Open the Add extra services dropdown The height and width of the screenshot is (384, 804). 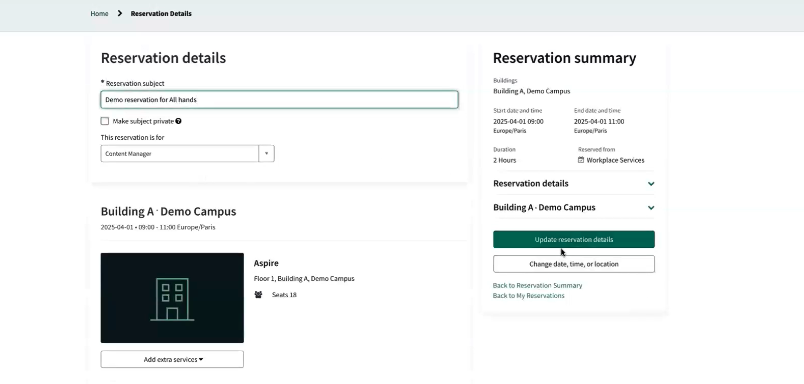pyautogui.click(x=172, y=359)
